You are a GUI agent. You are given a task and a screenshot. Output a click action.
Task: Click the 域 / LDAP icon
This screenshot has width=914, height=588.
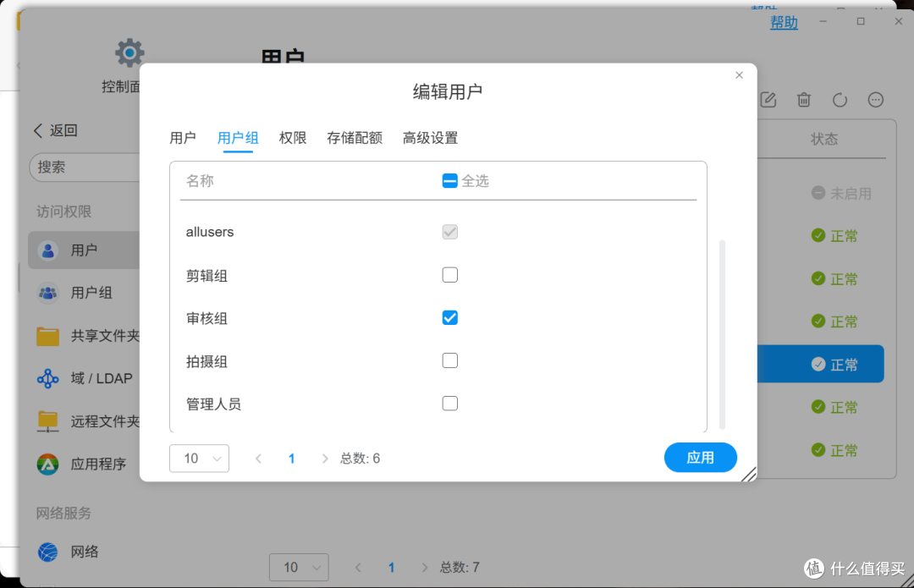[x=47, y=379]
